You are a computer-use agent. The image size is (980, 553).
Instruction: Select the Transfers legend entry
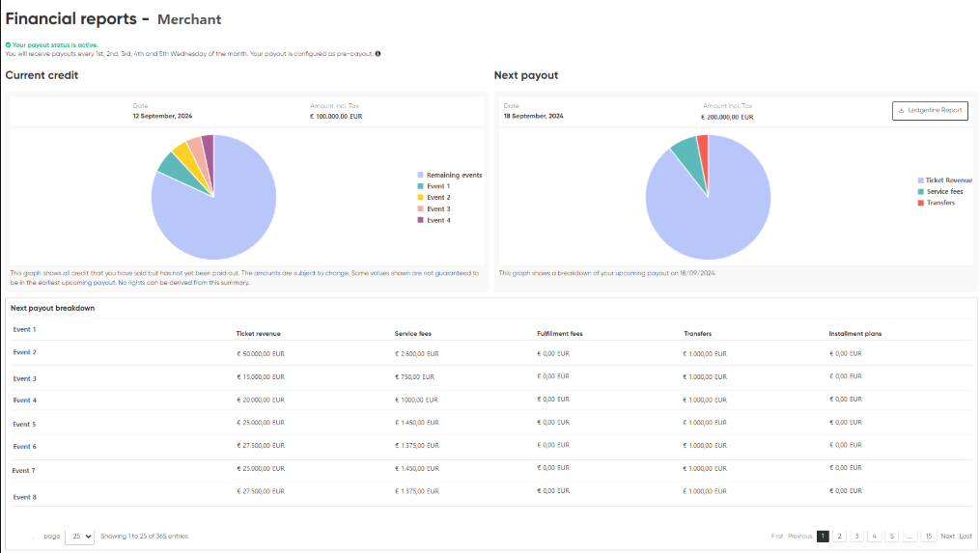(940, 203)
